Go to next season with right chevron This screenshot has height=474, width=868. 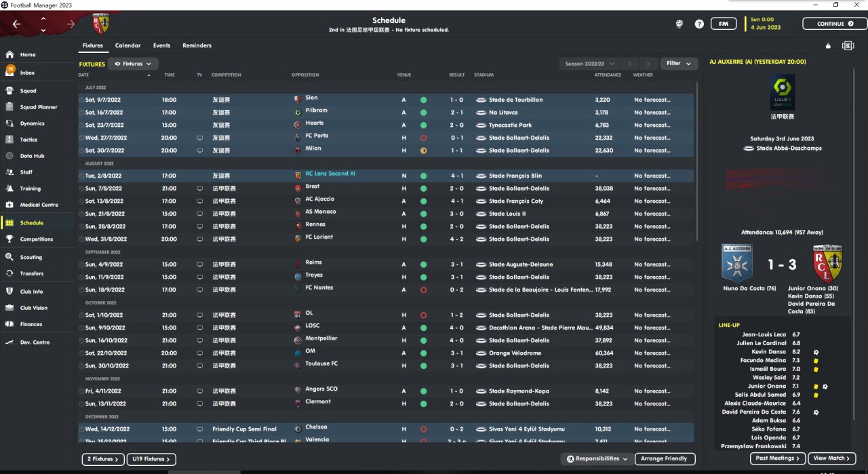[649, 64]
